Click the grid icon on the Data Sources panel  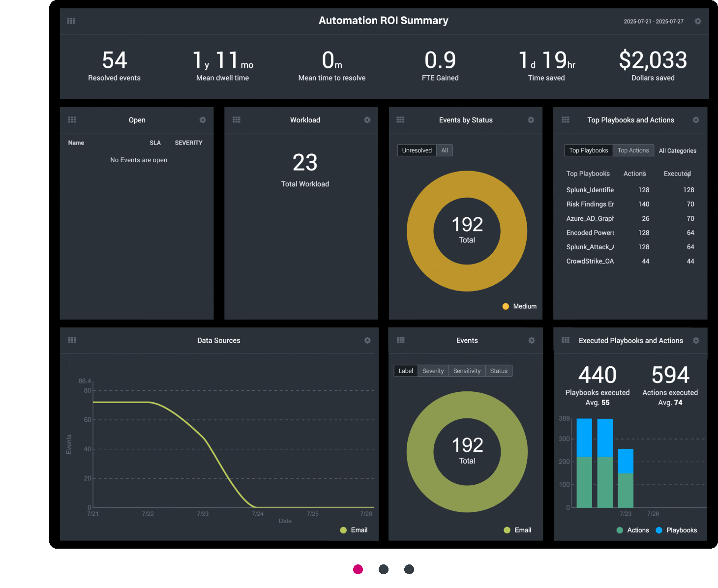pos(72,340)
